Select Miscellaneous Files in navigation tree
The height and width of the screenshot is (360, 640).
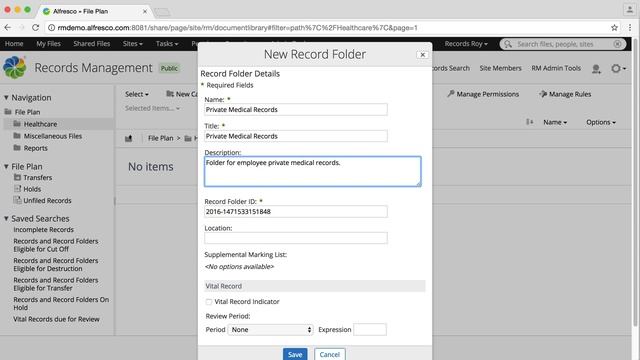point(53,136)
